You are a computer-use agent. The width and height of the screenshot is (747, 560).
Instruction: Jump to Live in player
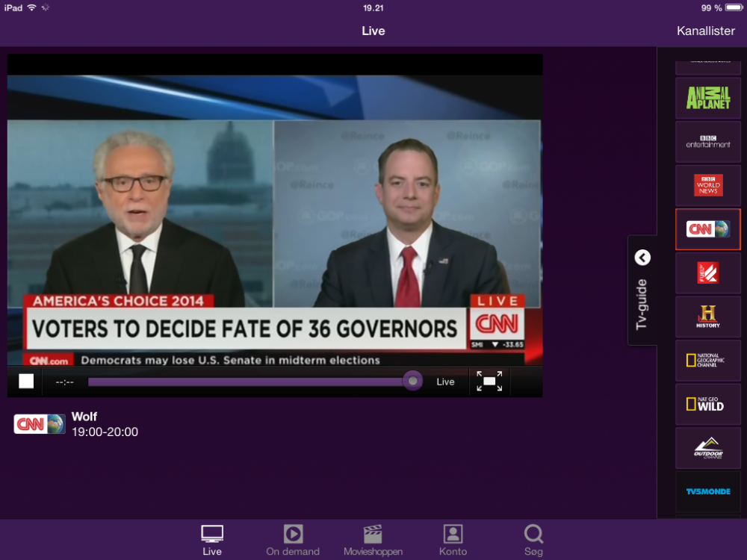coord(445,382)
